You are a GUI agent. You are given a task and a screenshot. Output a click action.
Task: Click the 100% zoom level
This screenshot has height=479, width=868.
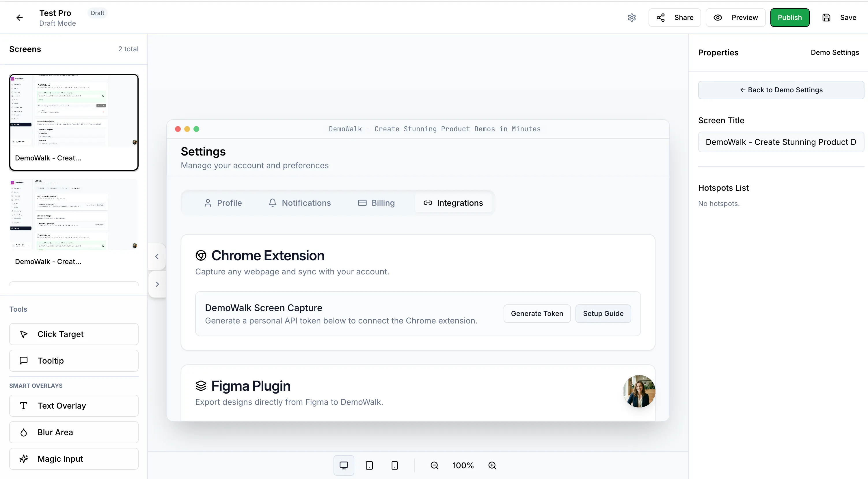[463, 465]
